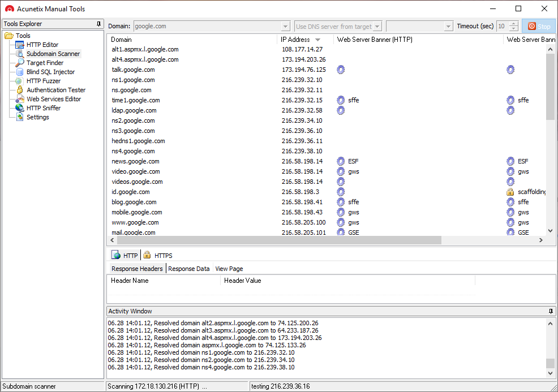
Task: Select the hedns1.google.com row
Action: click(x=327, y=141)
